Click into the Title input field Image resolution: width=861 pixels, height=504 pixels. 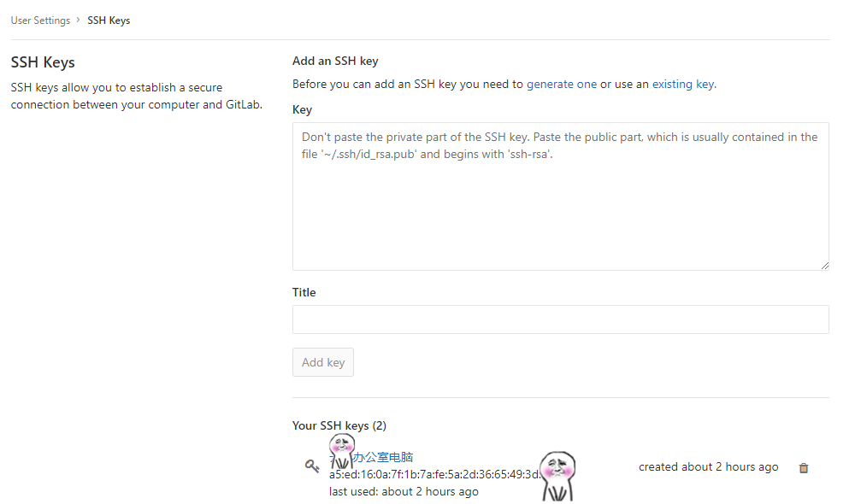point(560,319)
